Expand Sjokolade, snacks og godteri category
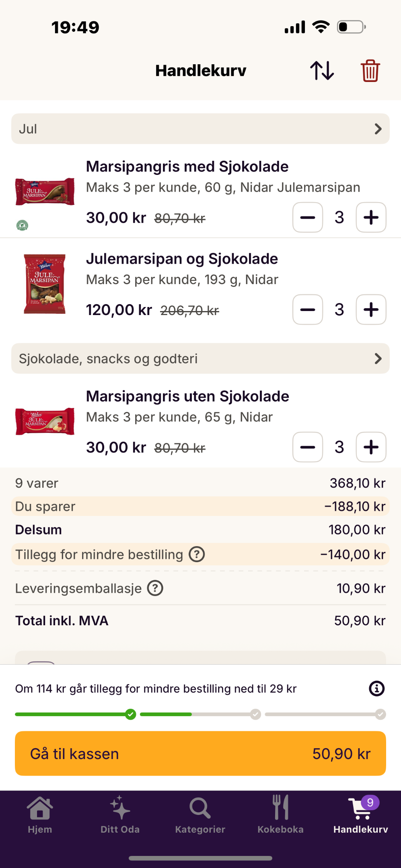401x868 pixels. coord(200,358)
